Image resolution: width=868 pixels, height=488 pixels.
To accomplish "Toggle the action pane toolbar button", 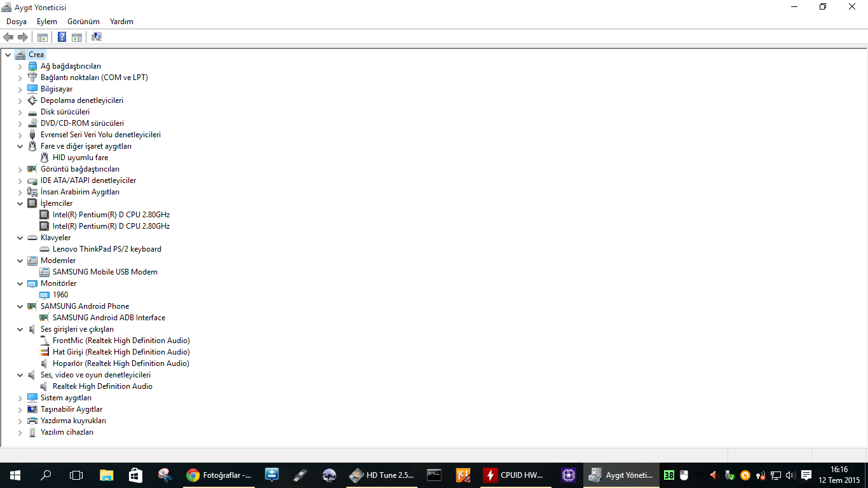I will [x=77, y=37].
